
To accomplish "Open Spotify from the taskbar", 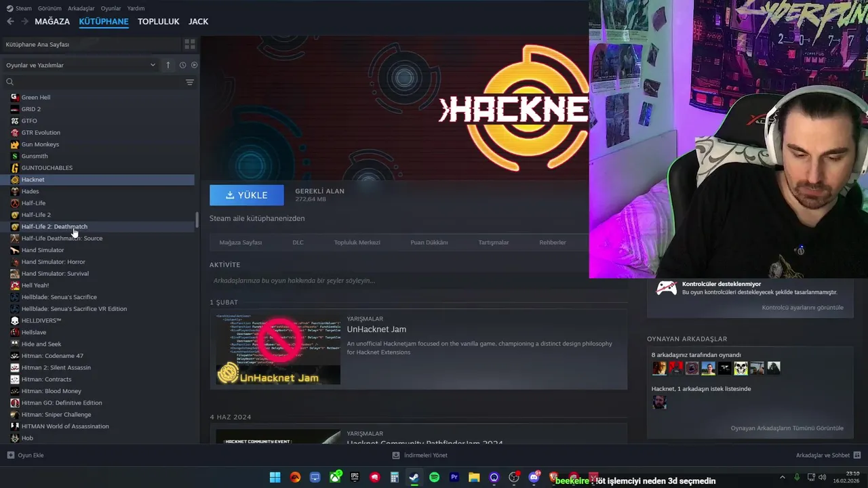I will click(434, 477).
